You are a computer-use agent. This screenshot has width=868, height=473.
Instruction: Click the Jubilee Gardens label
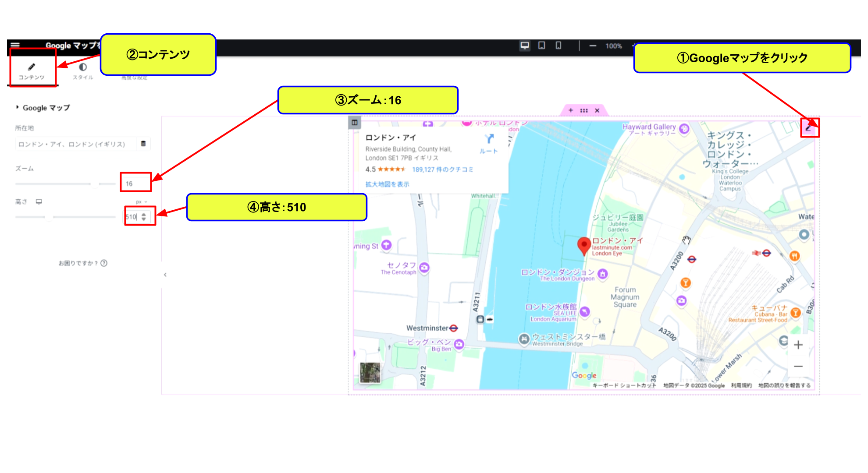(618, 223)
